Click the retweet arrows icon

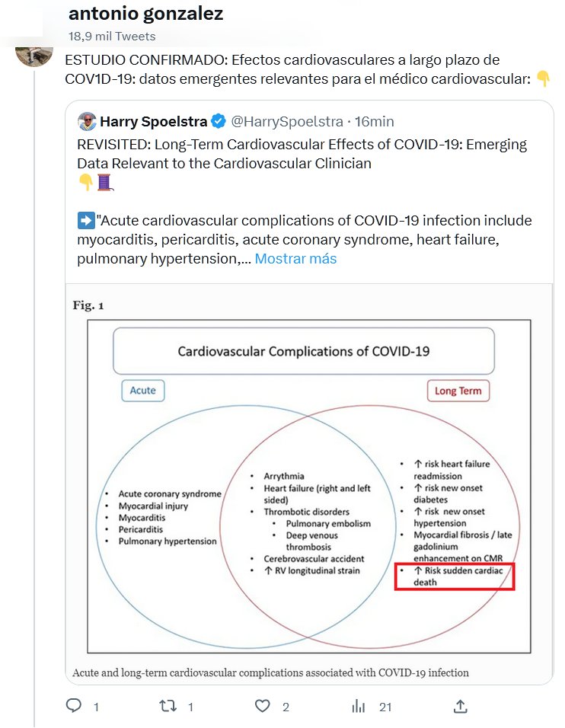[168, 706]
